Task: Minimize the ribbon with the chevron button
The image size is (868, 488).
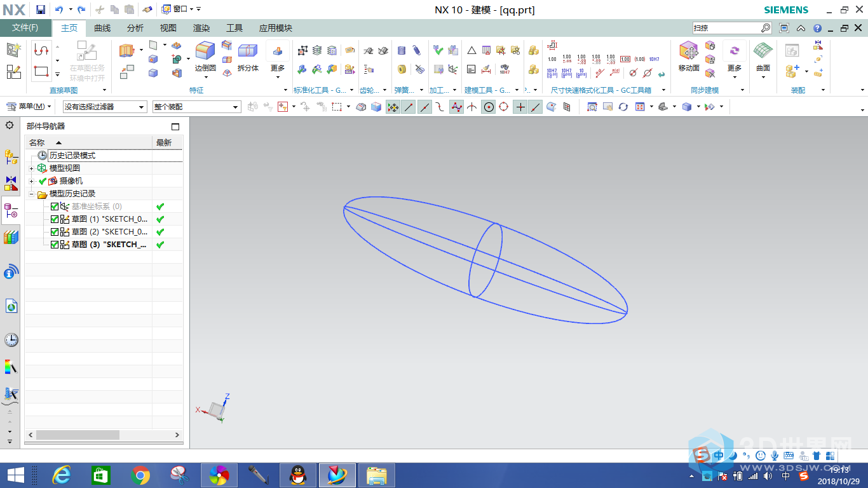Action: [801, 28]
